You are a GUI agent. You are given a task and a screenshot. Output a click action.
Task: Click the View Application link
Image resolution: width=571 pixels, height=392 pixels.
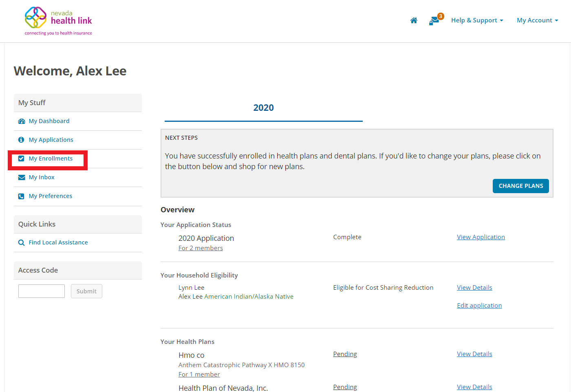(481, 237)
